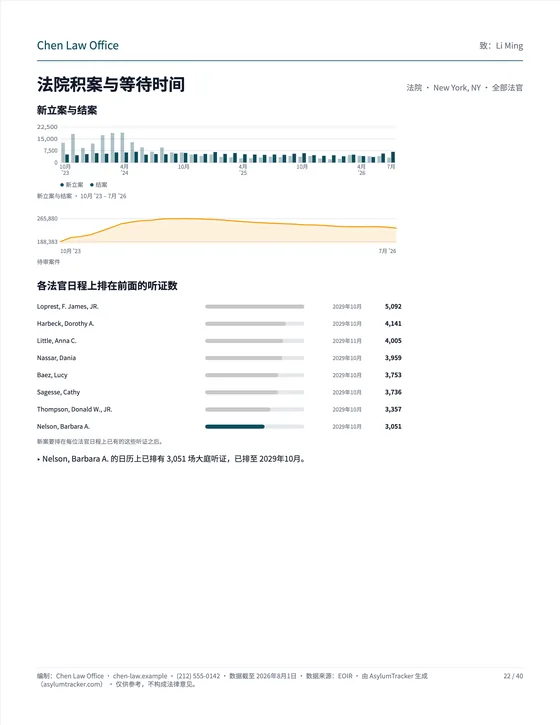Screen dimensions: 560x725
Task: Click the phone number '(212) 555-0142'
Action: (198, 676)
